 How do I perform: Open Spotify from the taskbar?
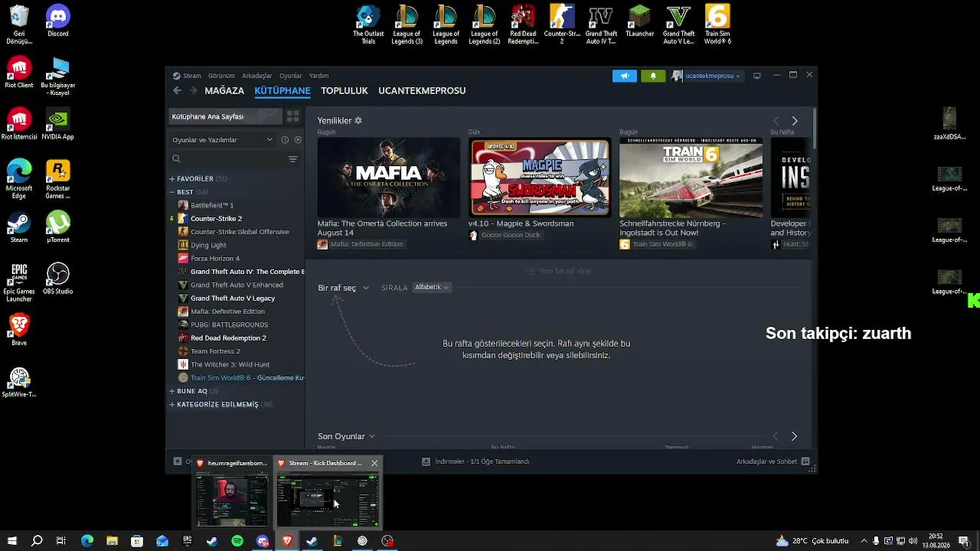pos(237,541)
